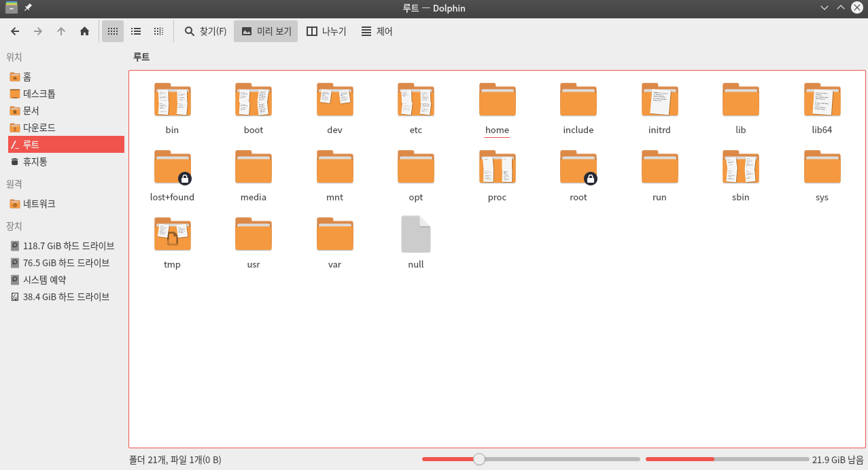Switch to details tree view mode
The image size is (868, 470).
(x=158, y=31)
